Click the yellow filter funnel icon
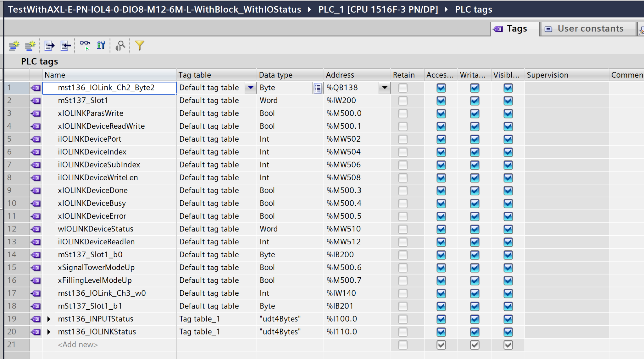Screen dimensions: 644x359 [x=139, y=46]
